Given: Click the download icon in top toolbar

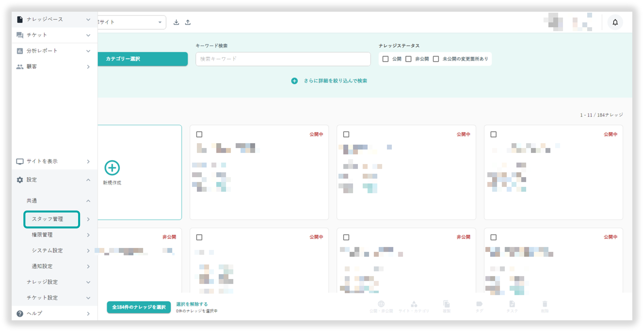Looking at the screenshot, I should tap(176, 22).
